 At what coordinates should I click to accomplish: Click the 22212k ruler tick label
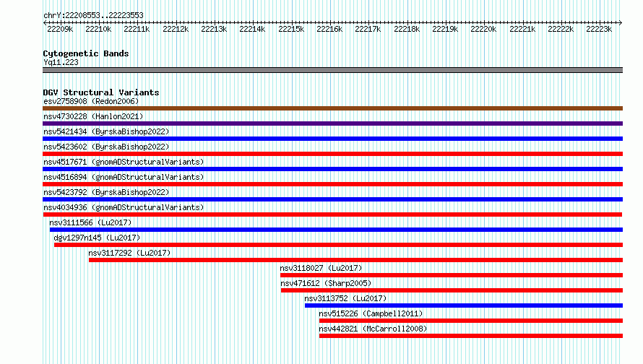coord(176,29)
